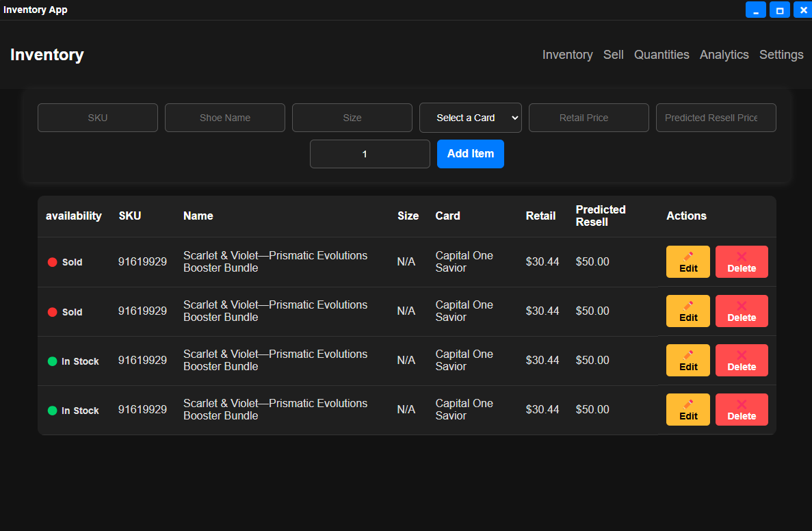
Task: Click the Delete X icon in first row
Action: click(742, 256)
